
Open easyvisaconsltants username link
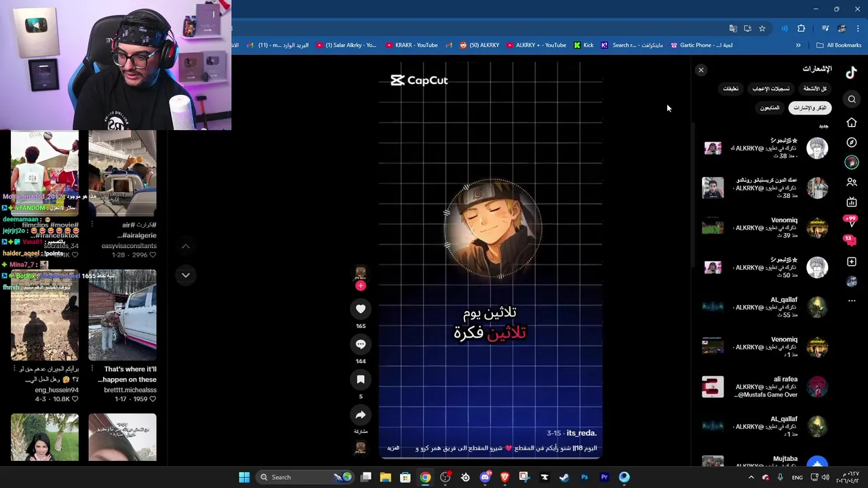[129, 246]
